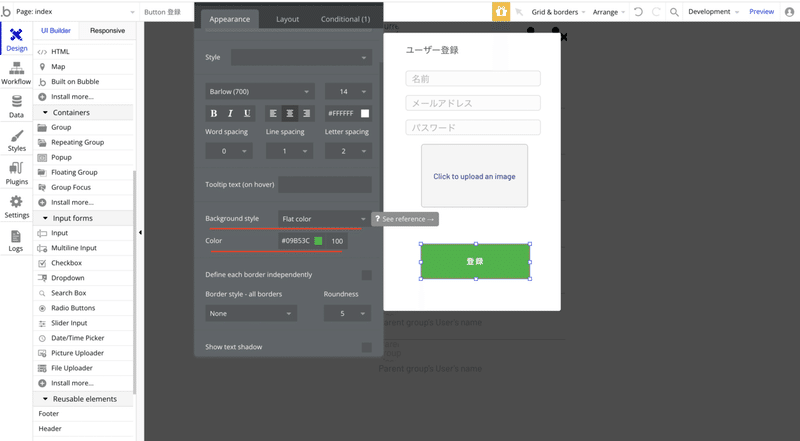Open the Roundness dropdown

tap(347, 313)
